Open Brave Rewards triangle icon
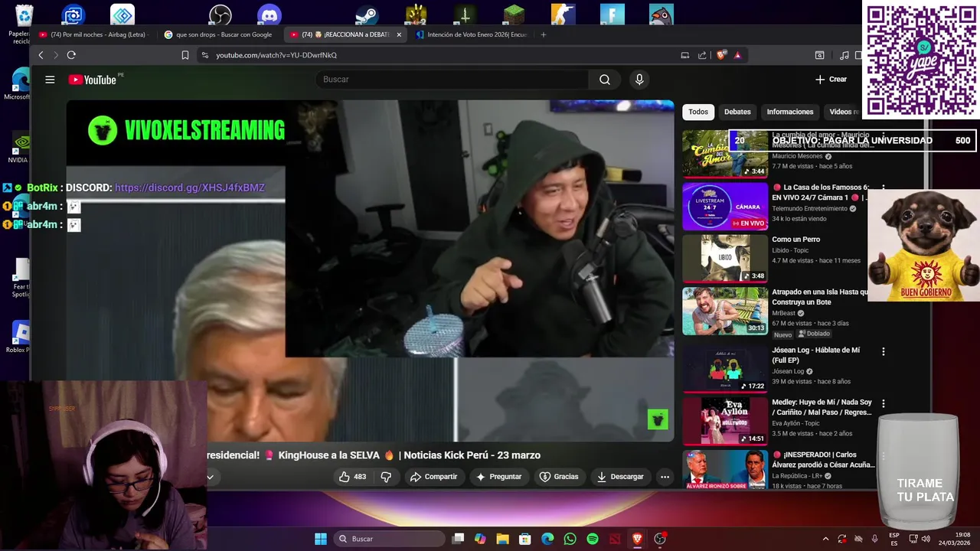The height and width of the screenshot is (551, 980). (x=737, y=55)
